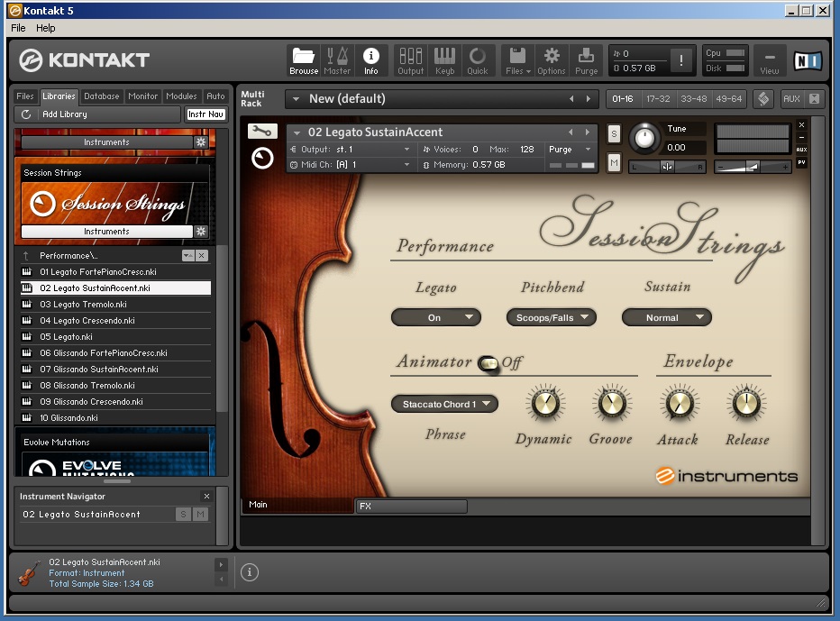Image resolution: width=840 pixels, height=621 pixels.
Task: Click the Master metronome icon
Action: [x=337, y=59]
